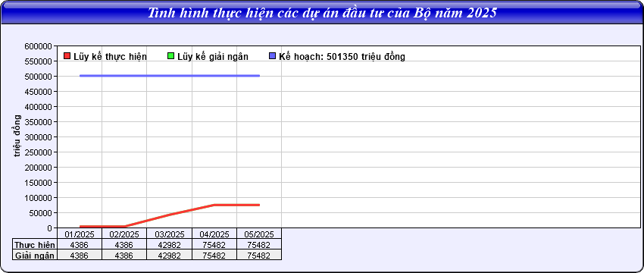Screen dimensions: 644x273
Task: Click the Kế hoạch: 501350 triệu đồng label
Action: point(342,57)
